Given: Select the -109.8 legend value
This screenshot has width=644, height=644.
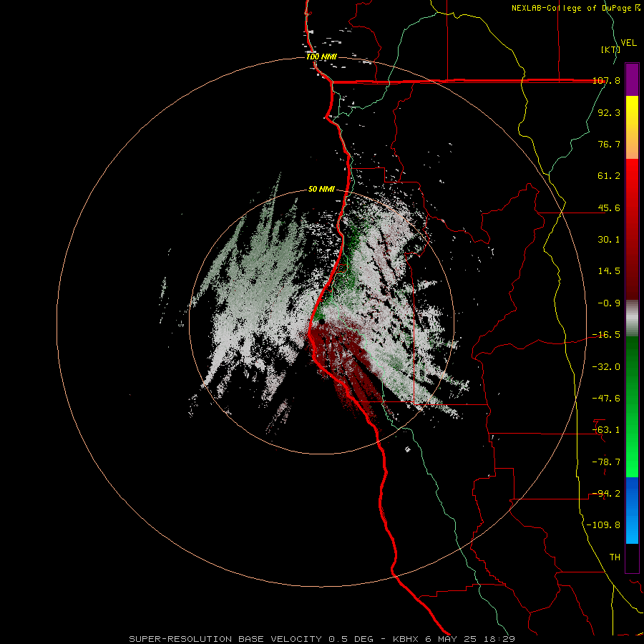Looking at the screenshot, I should (x=603, y=525).
